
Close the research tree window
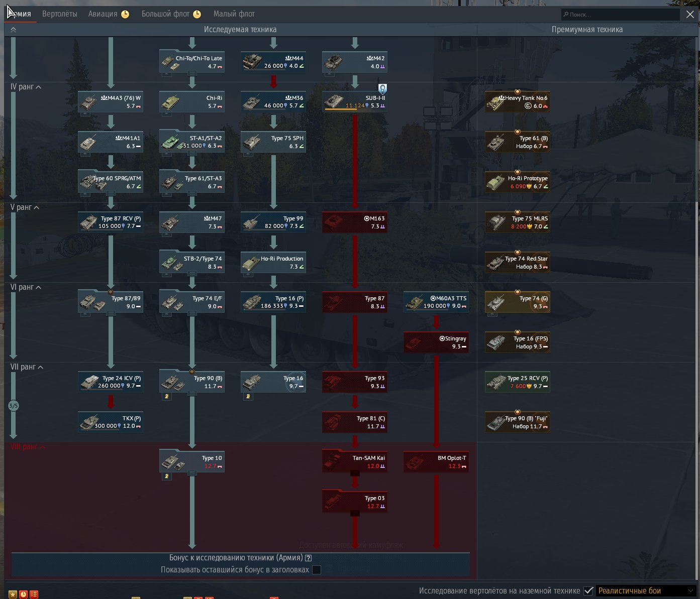[690, 15]
